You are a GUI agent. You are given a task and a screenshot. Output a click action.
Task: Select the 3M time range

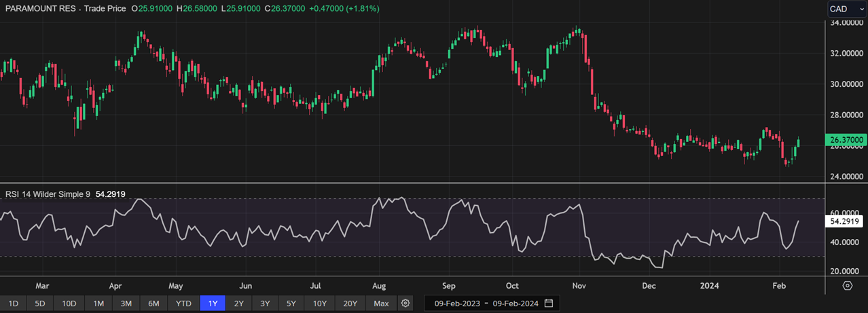pyautogui.click(x=126, y=303)
